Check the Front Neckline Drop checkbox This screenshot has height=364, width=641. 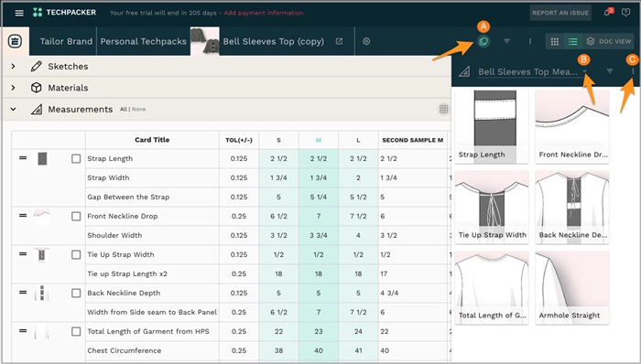click(76, 216)
